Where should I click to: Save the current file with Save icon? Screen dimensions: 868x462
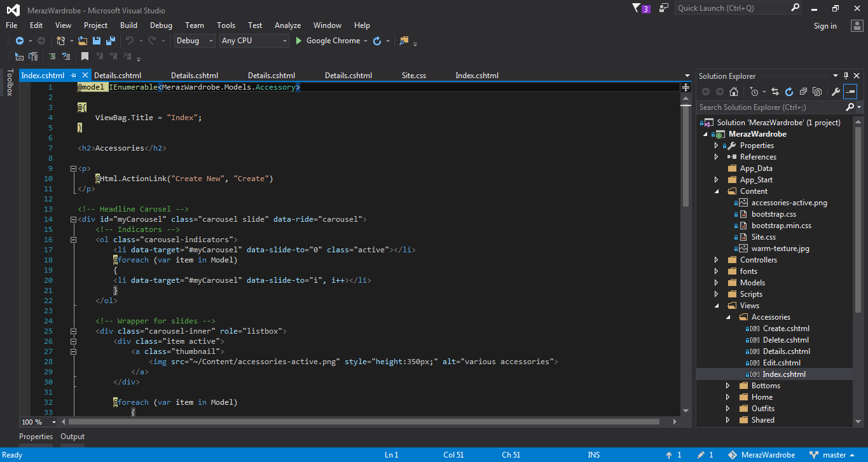click(x=97, y=41)
